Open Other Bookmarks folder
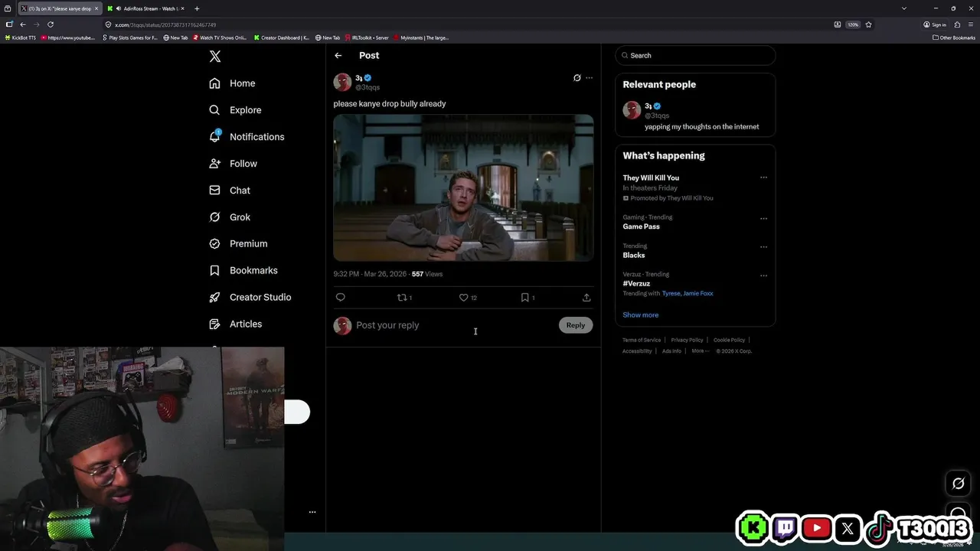Viewport: 980px width, 551px height. pyautogui.click(x=954, y=37)
